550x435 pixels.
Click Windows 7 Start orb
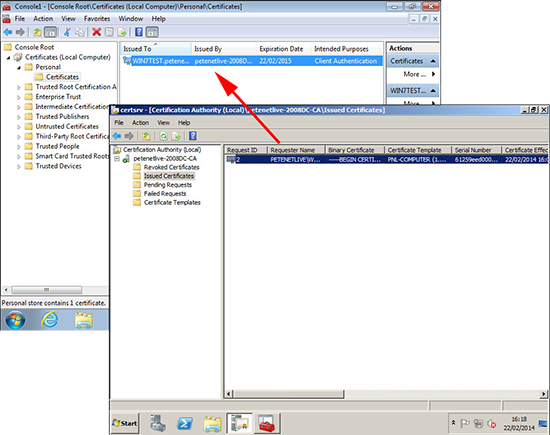pos(15,320)
